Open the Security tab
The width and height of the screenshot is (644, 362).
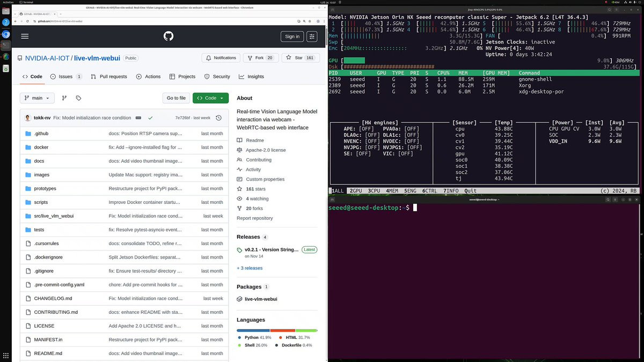(x=217, y=77)
